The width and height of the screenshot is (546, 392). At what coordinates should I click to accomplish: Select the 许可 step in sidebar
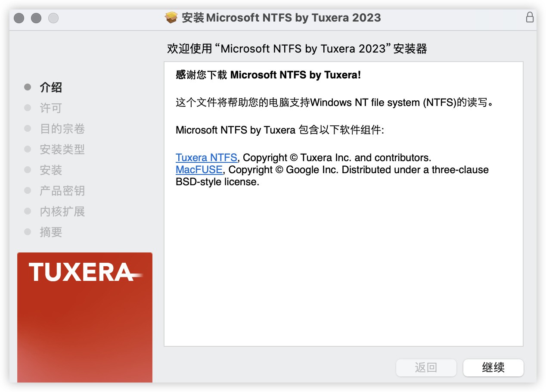(50, 108)
